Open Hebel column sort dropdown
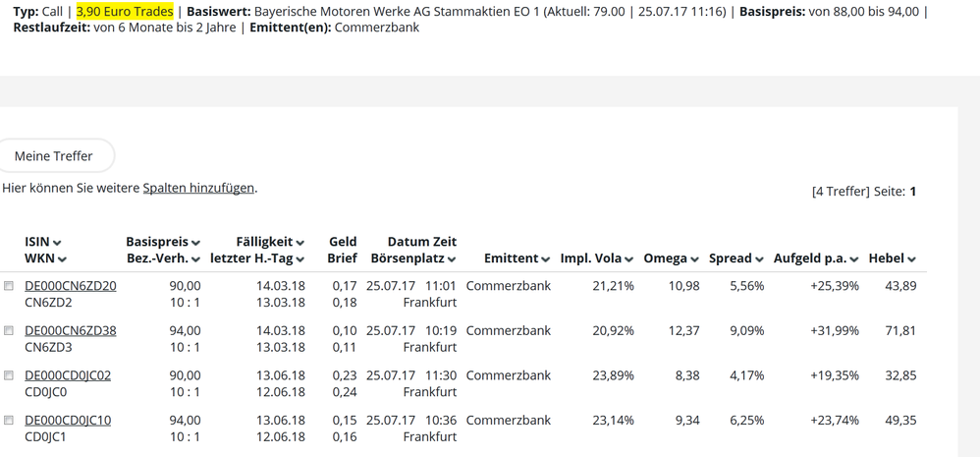 912,259
